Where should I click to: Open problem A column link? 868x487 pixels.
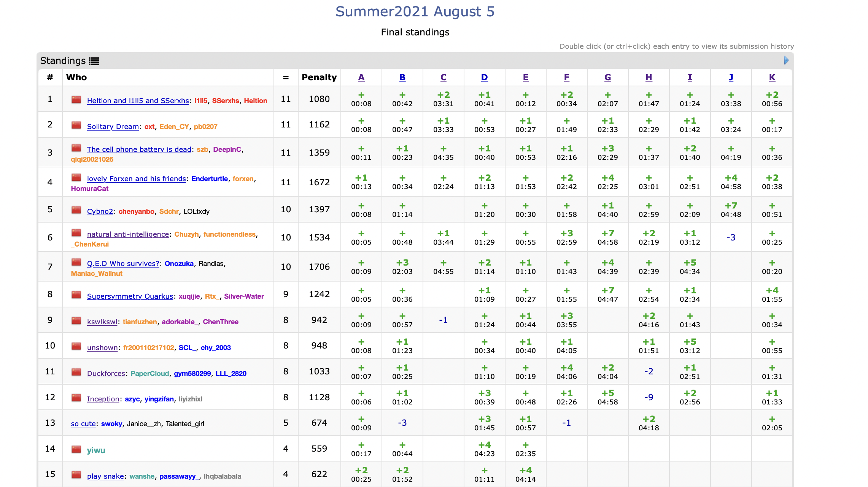click(361, 78)
